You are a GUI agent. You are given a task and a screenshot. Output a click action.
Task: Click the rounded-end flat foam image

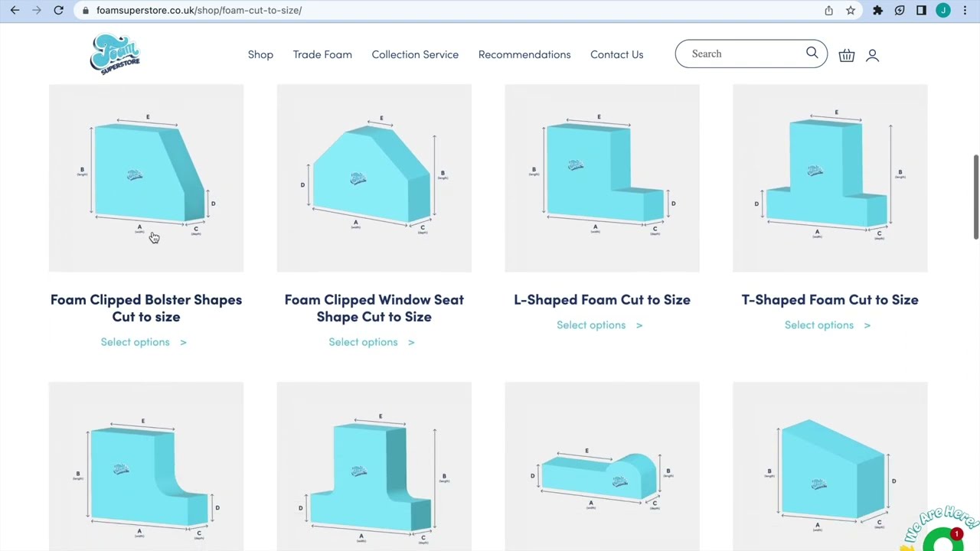point(602,467)
